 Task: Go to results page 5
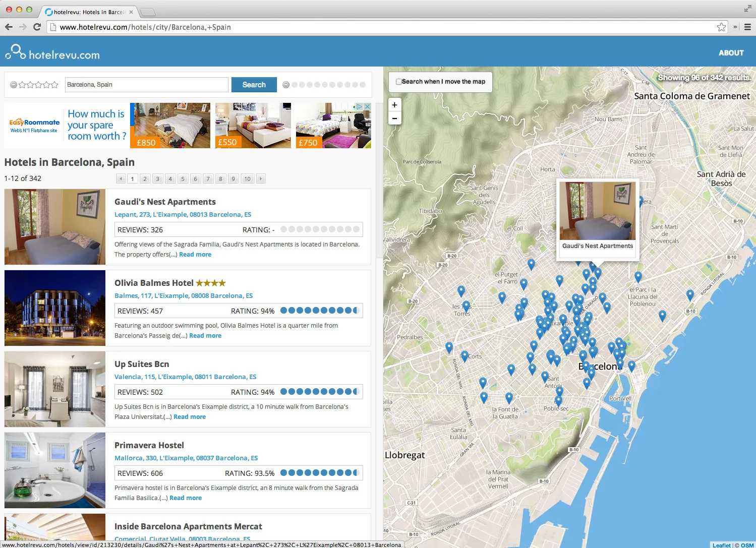pos(183,178)
